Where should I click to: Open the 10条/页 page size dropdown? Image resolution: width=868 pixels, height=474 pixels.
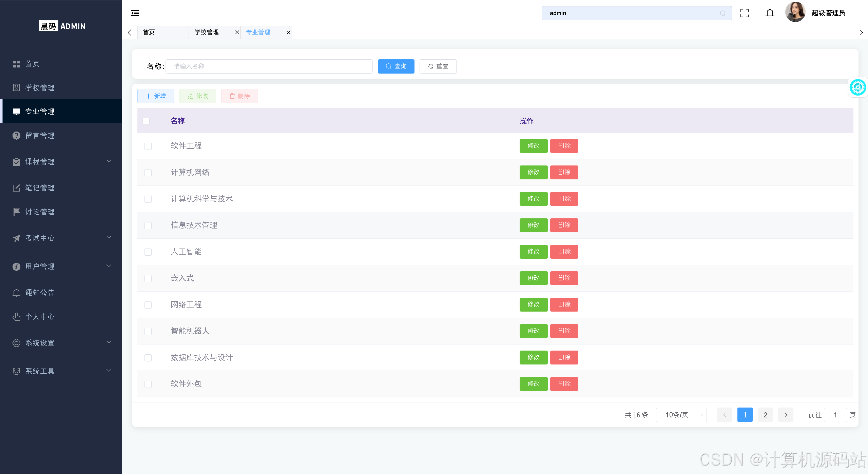click(681, 415)
